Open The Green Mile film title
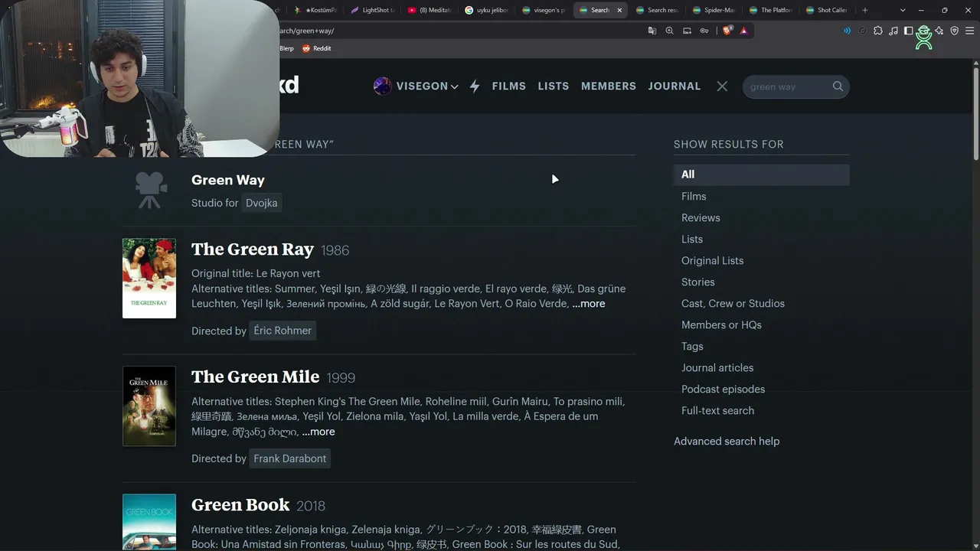Image resolution: width=980 pixels, height=551 pixels. tap(255, 377)
